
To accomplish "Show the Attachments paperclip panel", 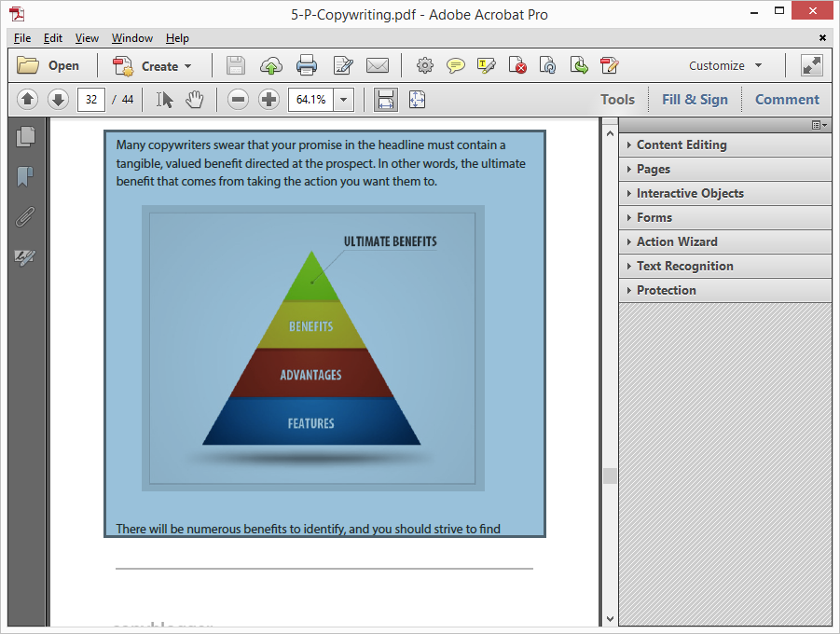I will pyautogui.click(x=25, y=216).
